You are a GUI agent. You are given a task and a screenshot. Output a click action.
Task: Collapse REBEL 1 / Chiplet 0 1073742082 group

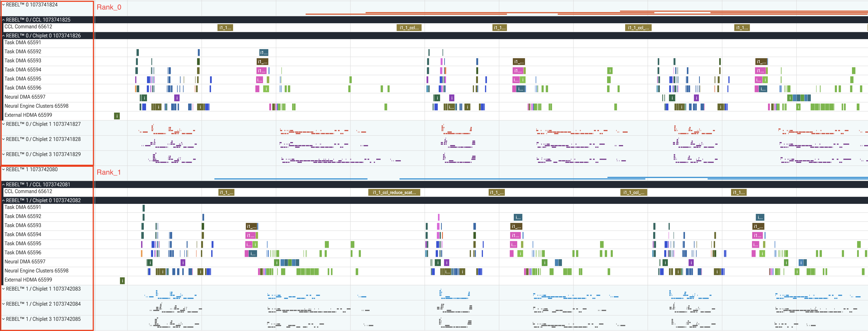pos(3,200)
